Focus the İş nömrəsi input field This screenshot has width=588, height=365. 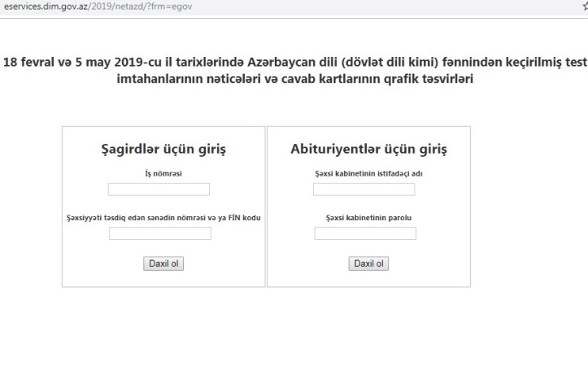point(159,189)
